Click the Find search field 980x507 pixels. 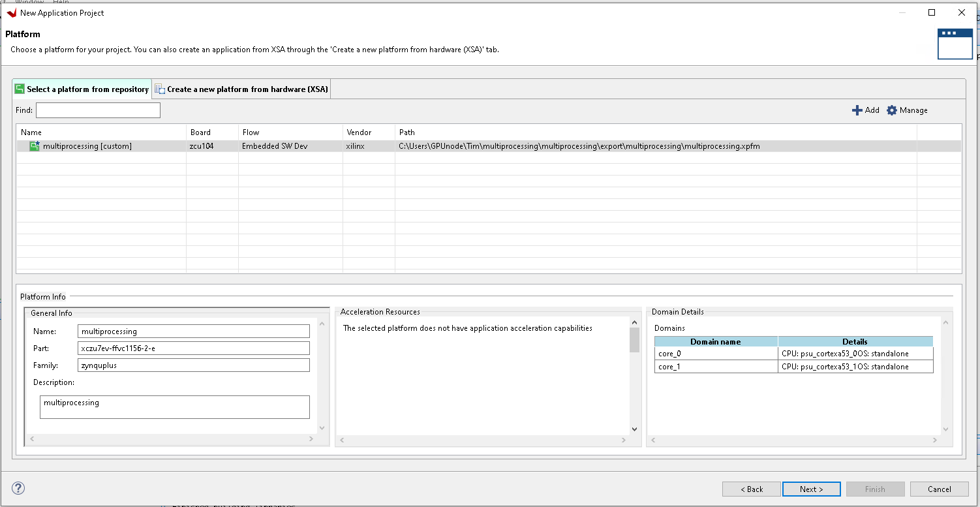click(98, 110)
